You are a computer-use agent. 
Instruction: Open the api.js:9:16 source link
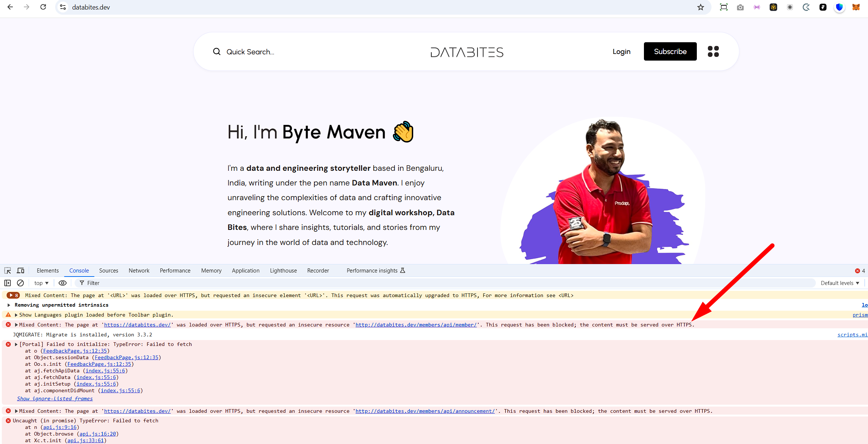[60, 427]
